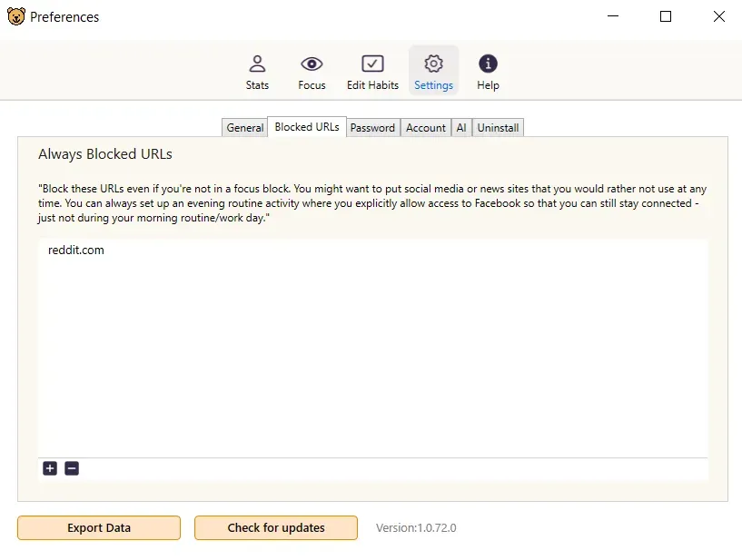Image resolution: width=742 pixels, height=560 pixels.
Task: Select the Blocked URLs tab
Action: (307, 127)
